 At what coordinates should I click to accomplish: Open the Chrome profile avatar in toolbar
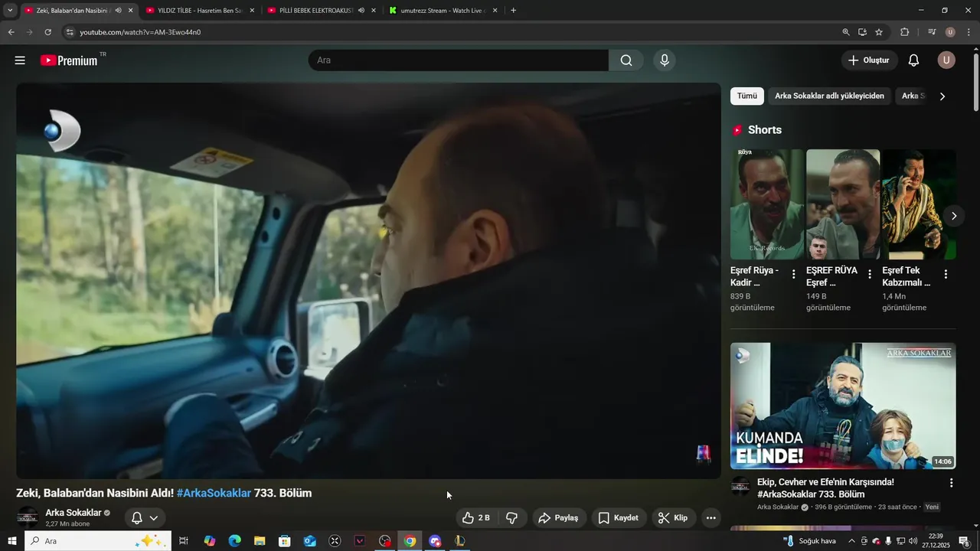[x=950, y=32]
